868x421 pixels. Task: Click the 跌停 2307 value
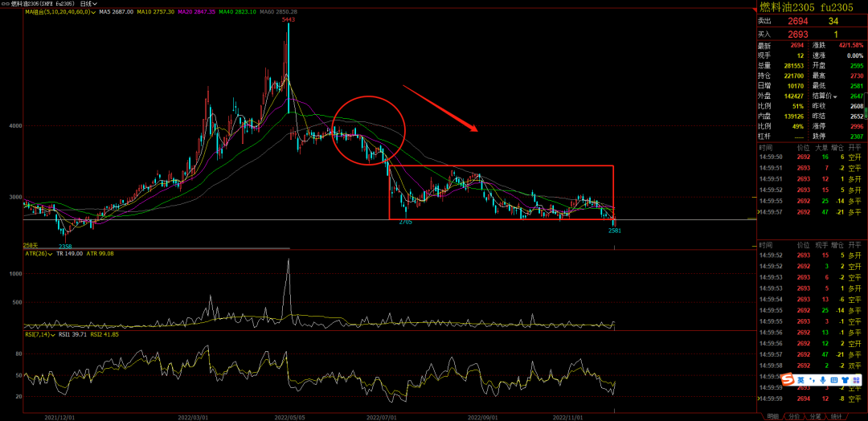click(x=857, y=136)
